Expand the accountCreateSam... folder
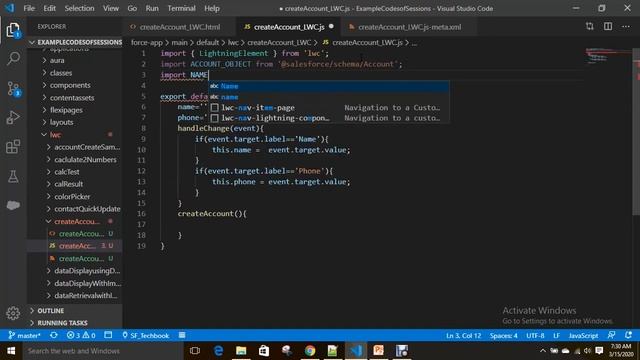Image resolution: width=640 pixels, height=360 pixels. click(x=87, y=147)
